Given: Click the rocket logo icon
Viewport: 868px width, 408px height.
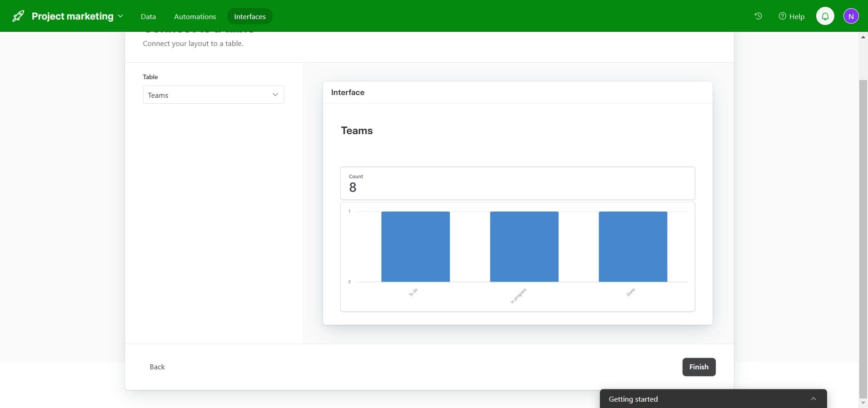Looking at the screenshot, I should click(x=18, y=16).
